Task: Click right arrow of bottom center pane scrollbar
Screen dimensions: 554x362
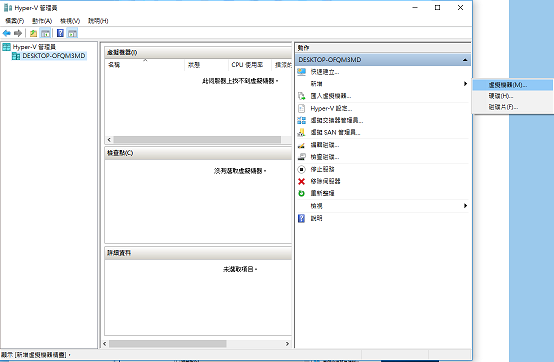Action: [x=287, y=344]
